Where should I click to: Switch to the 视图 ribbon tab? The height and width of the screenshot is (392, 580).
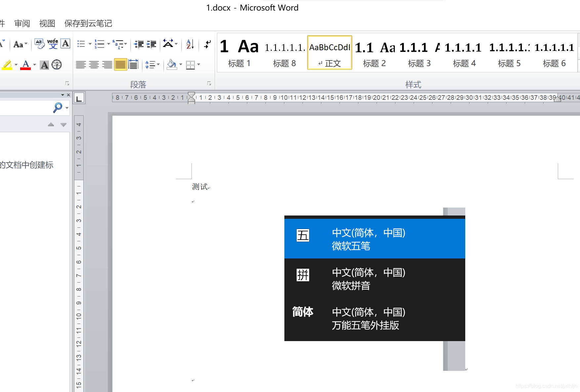pyautogui.click(x=47, y=23)
